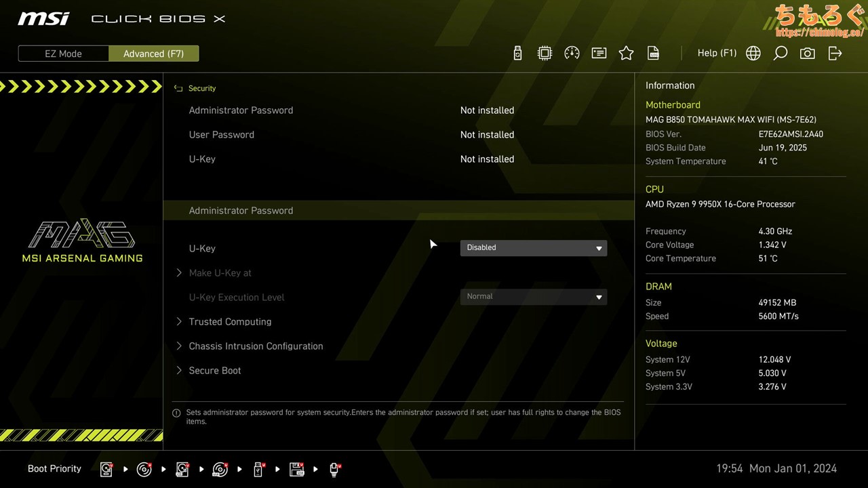
Task: Take a screenshot with camera icon
Action: coord(807,54)
